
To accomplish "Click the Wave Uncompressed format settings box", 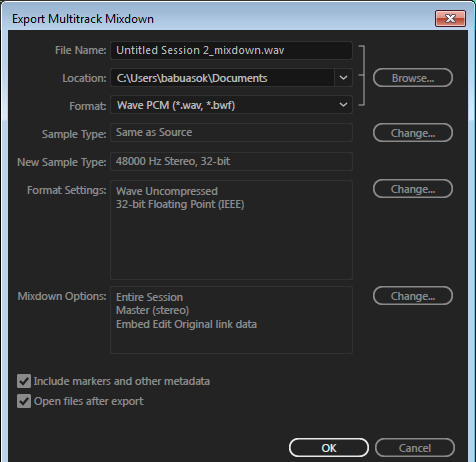I will pyautogui.click(x=231, y=230).
